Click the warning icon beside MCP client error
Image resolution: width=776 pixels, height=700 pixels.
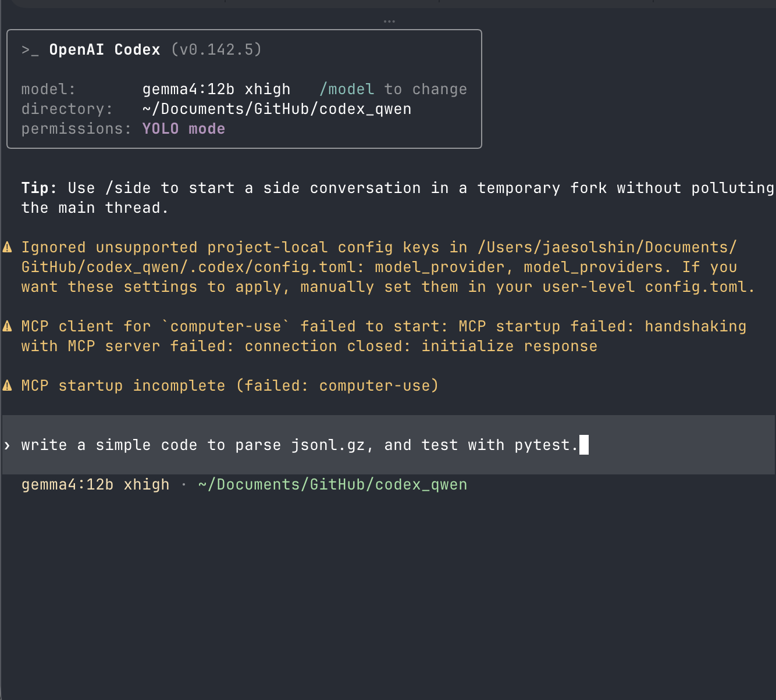pyautogui.click(x=8, y=326)
